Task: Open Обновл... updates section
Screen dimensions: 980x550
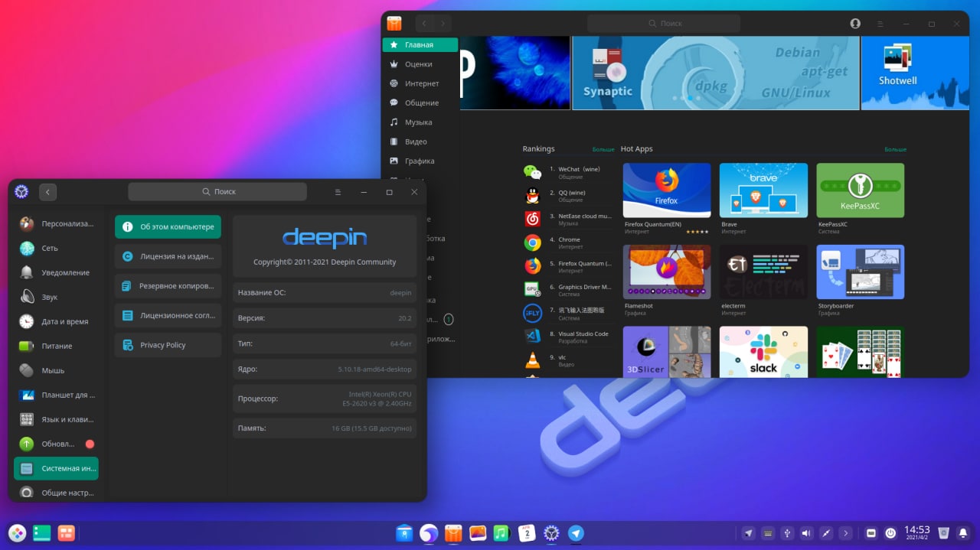Action: tap(57, 444)
